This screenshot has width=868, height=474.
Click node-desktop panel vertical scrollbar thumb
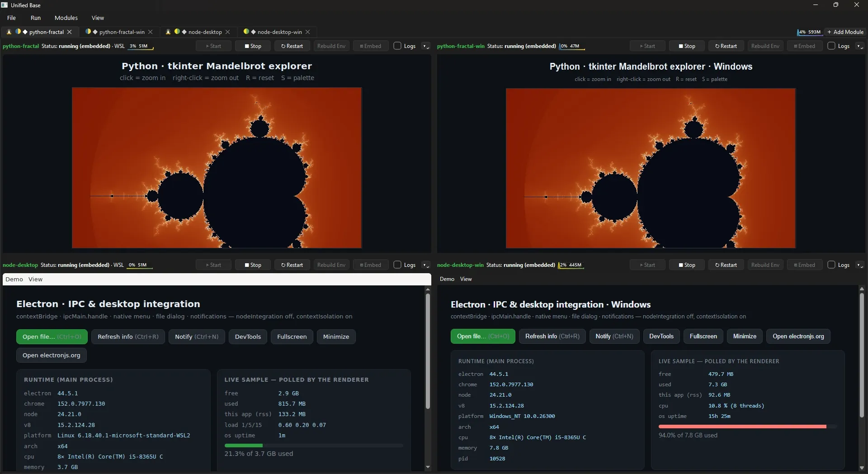tap(428, 351)
